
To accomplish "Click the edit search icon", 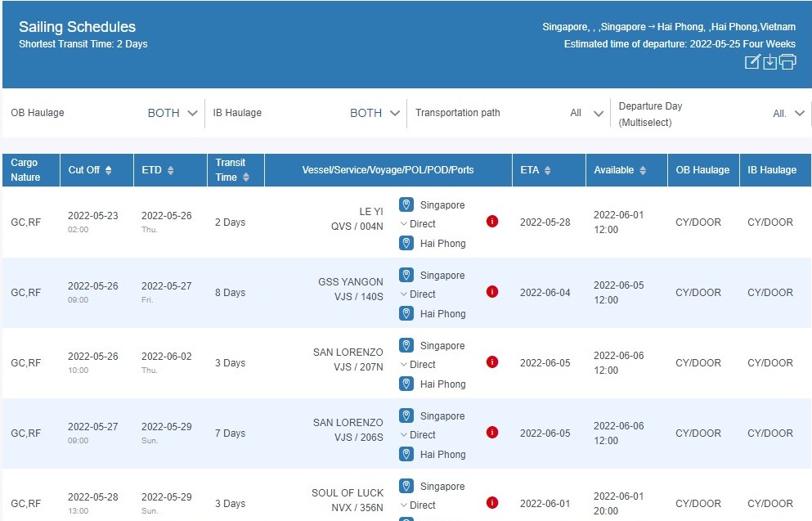I will pyautogui.click(x=752, y=62).
